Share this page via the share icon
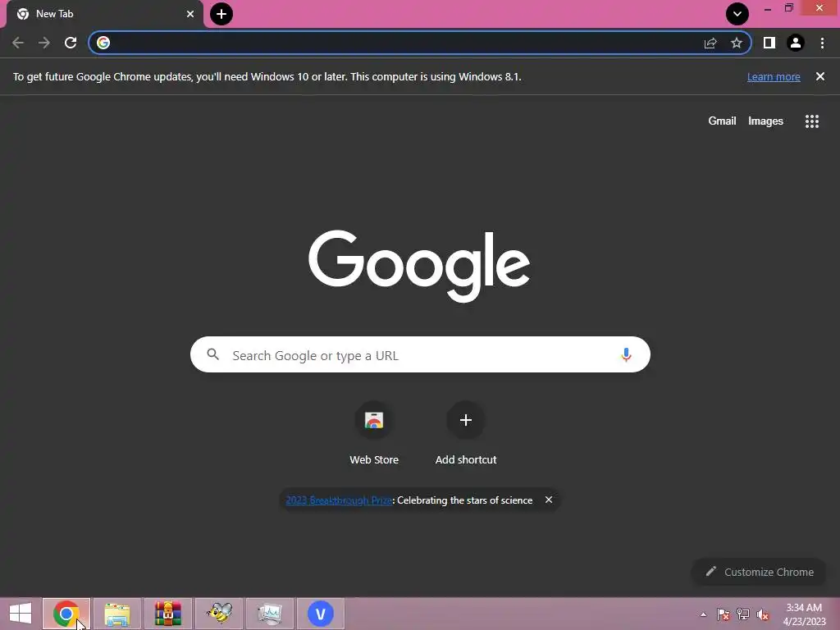The image size is (840, 630). (x=710, y=43)
